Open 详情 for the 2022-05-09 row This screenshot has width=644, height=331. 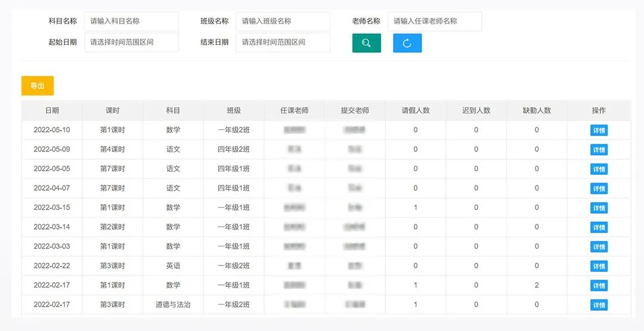[x=599, y=150]
